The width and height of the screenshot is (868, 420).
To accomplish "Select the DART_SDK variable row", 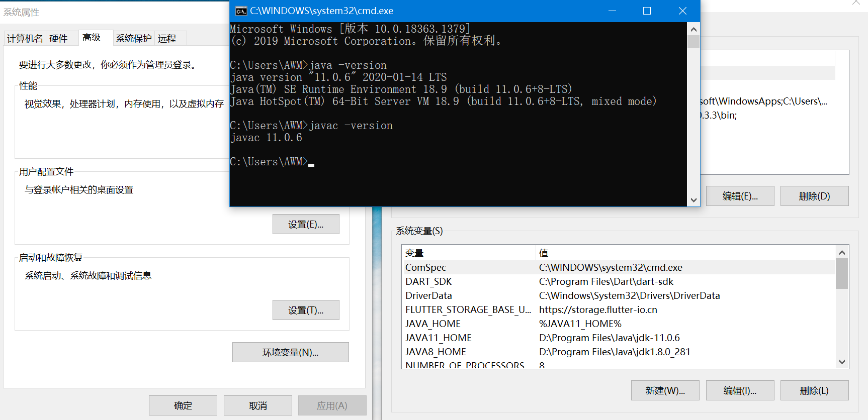I will [x=619, y=281].
